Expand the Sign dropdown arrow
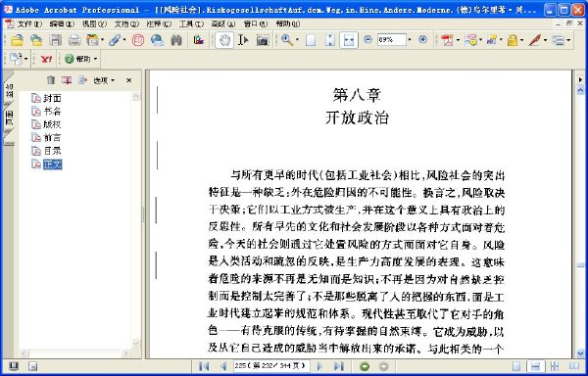 (x=545, y=40)
